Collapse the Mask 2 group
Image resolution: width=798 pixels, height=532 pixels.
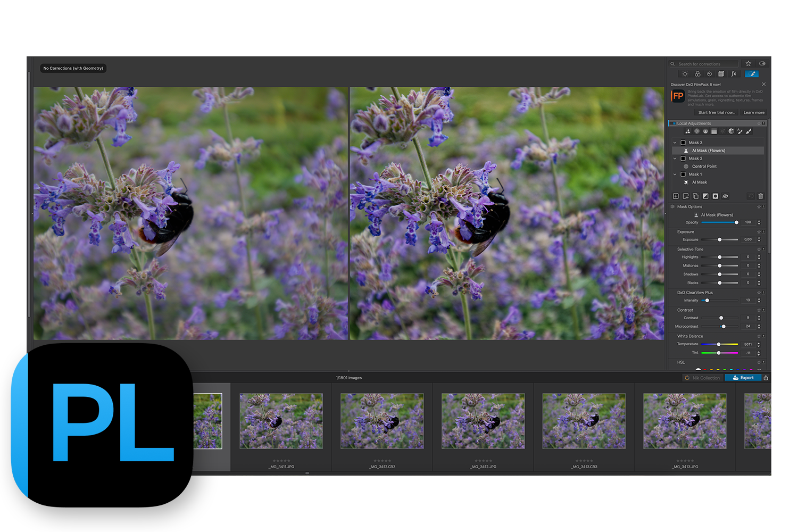pyautogui.click(x=675, y=159)
